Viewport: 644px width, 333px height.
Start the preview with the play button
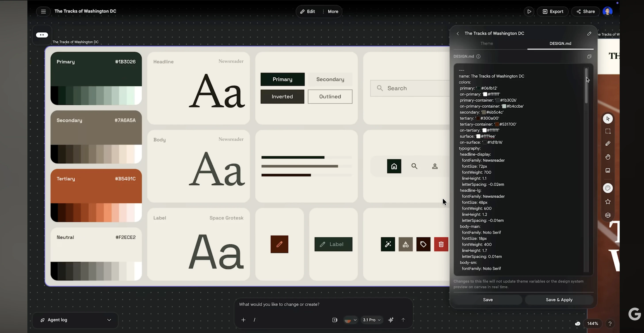click(x=529, y=11)
